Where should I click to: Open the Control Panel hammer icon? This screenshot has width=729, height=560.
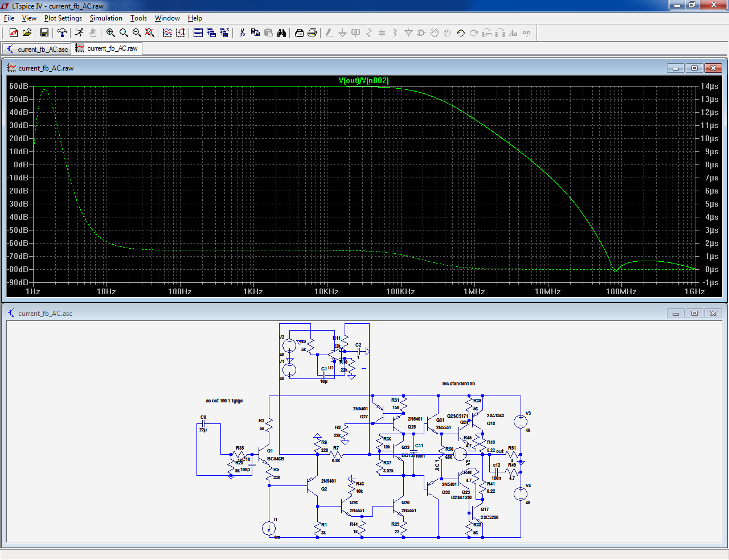[x=62, y=33]
